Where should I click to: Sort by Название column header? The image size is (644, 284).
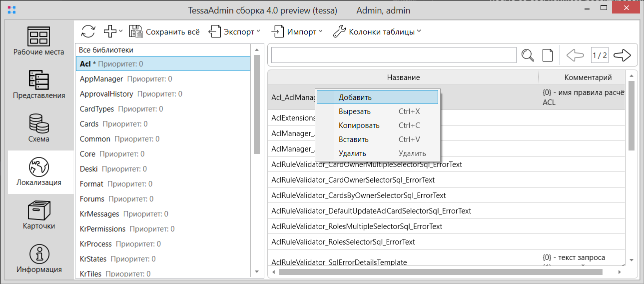(x=403, y=77)
